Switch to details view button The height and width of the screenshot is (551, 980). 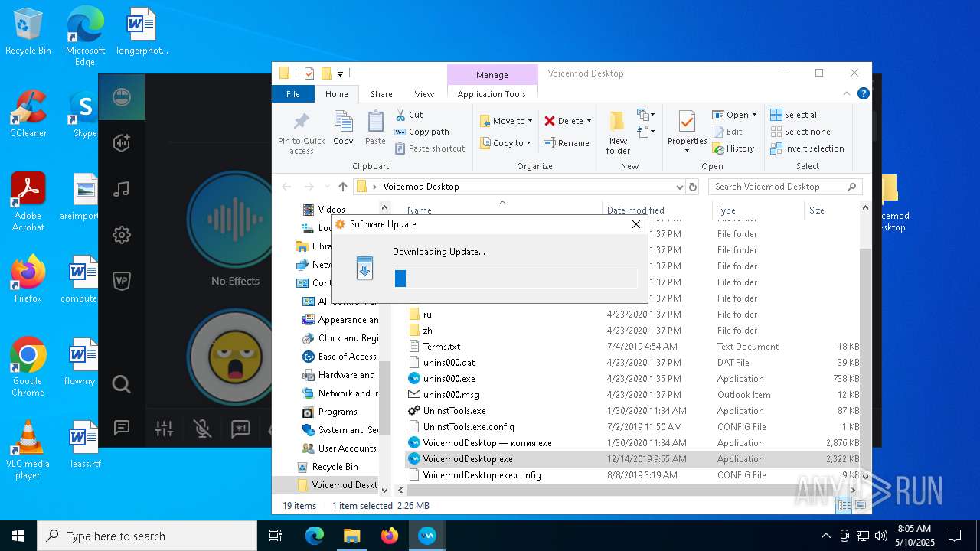pos(844,505)
